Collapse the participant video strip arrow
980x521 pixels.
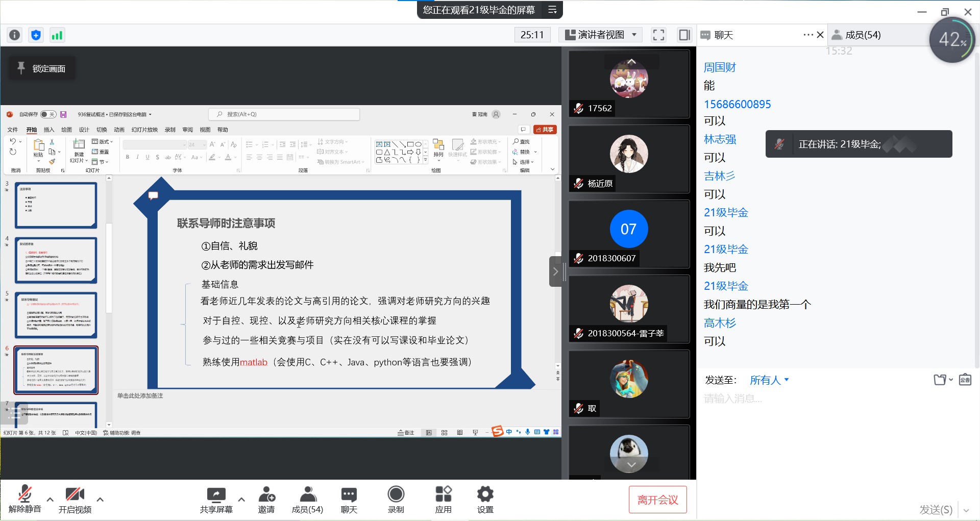coord(555,271)
